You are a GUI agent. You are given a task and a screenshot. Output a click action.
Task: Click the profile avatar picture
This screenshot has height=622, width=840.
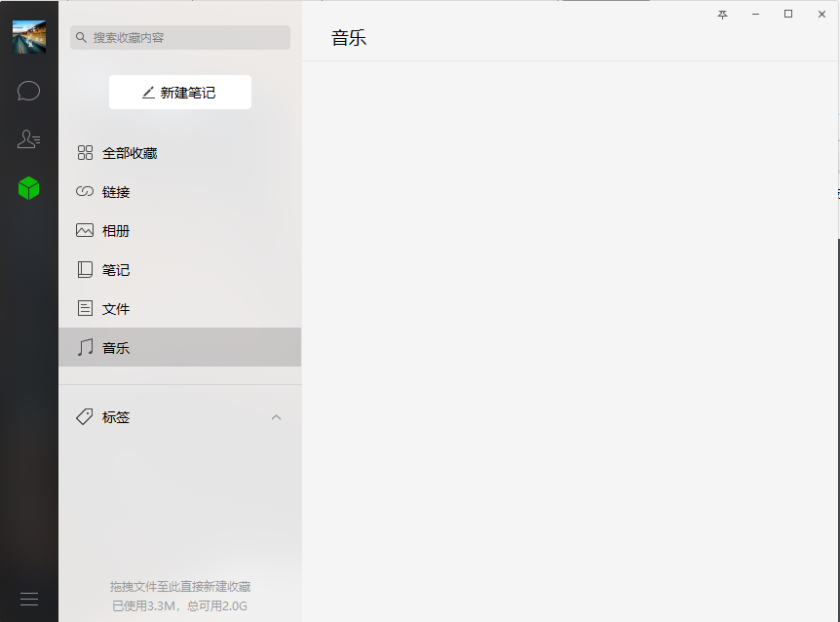29,37
